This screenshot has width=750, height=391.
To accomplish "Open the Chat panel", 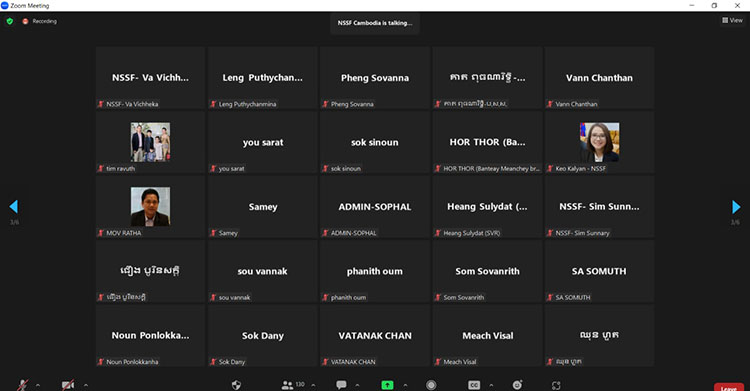I will 342,385.
